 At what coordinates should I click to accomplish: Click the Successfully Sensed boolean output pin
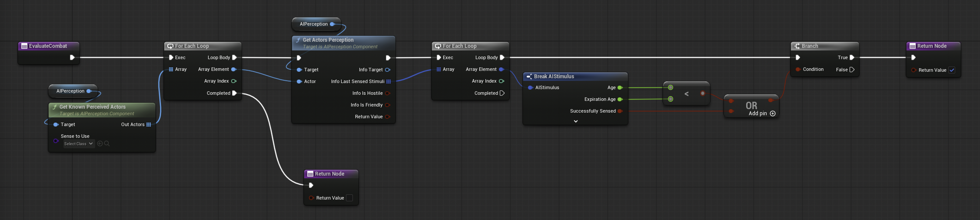pos(620,111)
